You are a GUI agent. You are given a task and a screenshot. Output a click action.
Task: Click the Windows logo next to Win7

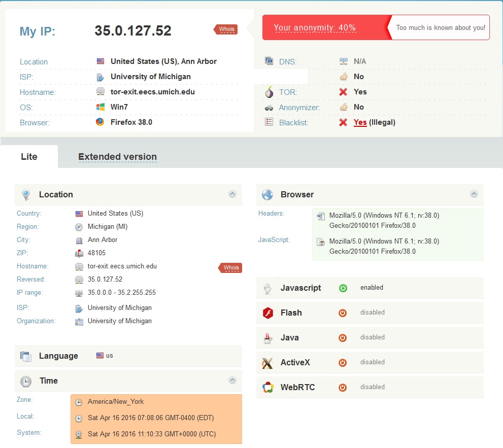click(x=100, y=107)
